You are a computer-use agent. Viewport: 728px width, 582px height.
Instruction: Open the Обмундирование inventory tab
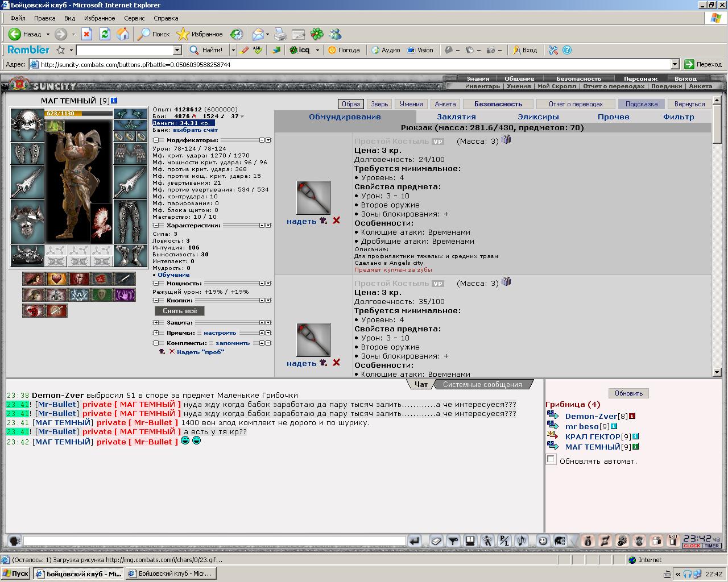click(x=345, y=117)
